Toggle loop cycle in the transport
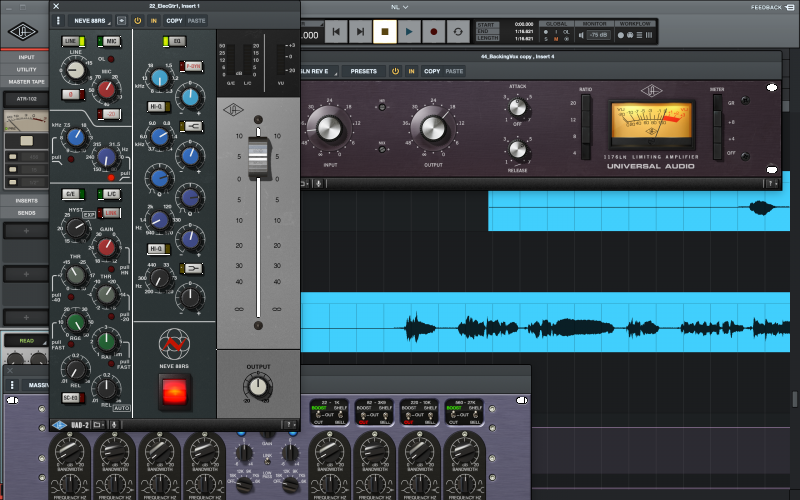The height and width of the screenshot is (500, 800). tap(458, 32)
